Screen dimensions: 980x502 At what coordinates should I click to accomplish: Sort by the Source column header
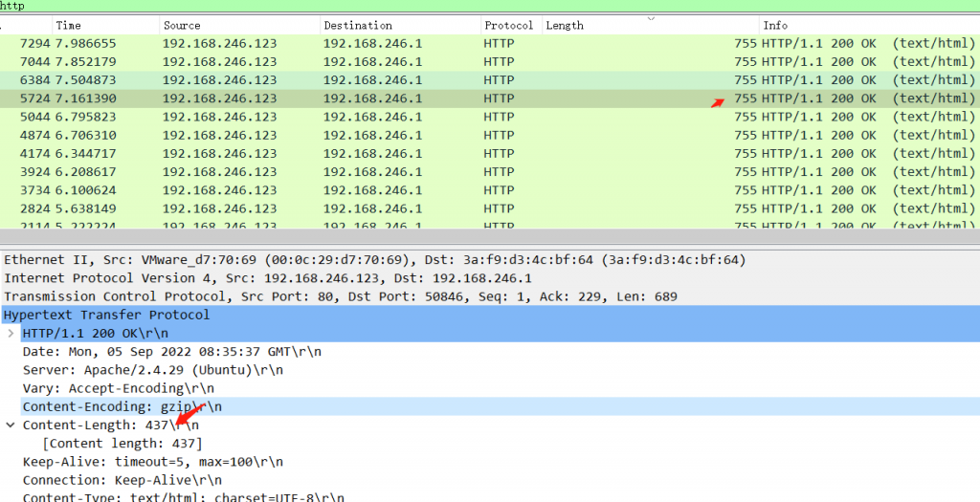pyautogui.click(x=240, y=26)
